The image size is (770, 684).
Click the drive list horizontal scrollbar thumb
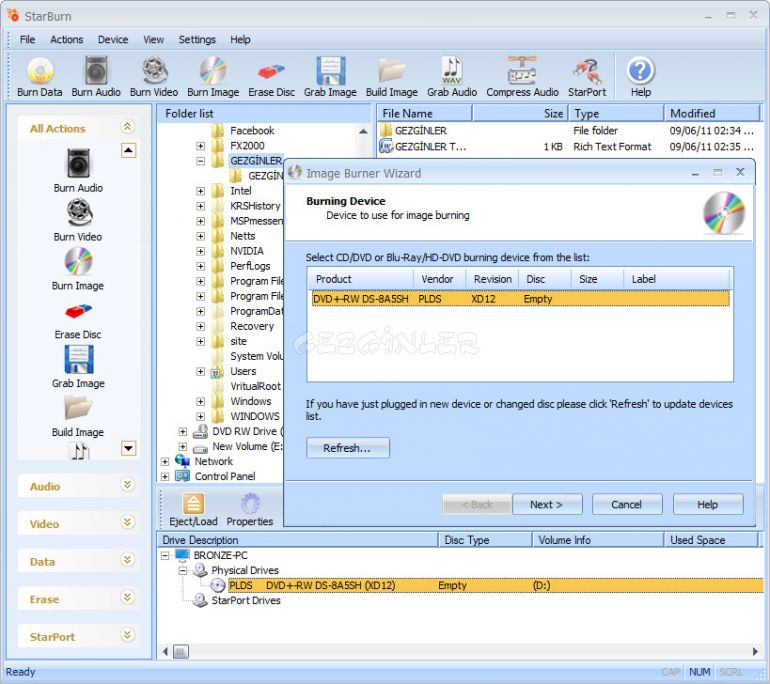[181, 652]
